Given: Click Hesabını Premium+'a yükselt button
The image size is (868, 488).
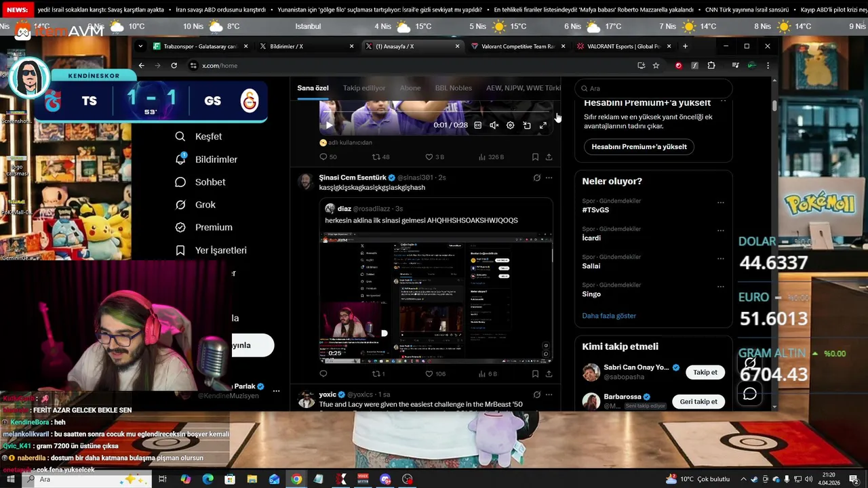Looking at the screenshot, I should [639, 146].
